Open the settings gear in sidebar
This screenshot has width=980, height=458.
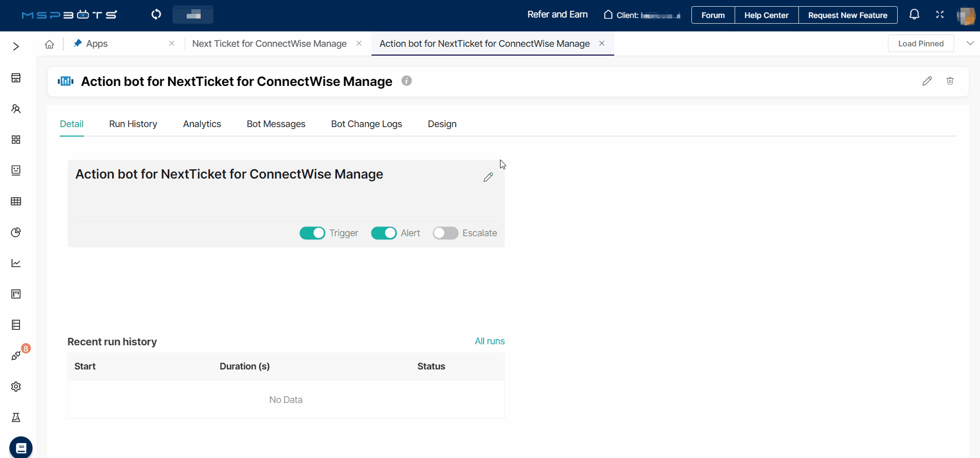16,386
